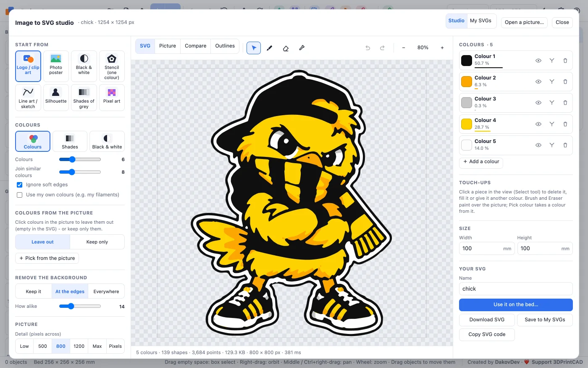Viewport: 588px width, 368px height.
Task: Switch to the Picture view tab
Action: point(168,46)
